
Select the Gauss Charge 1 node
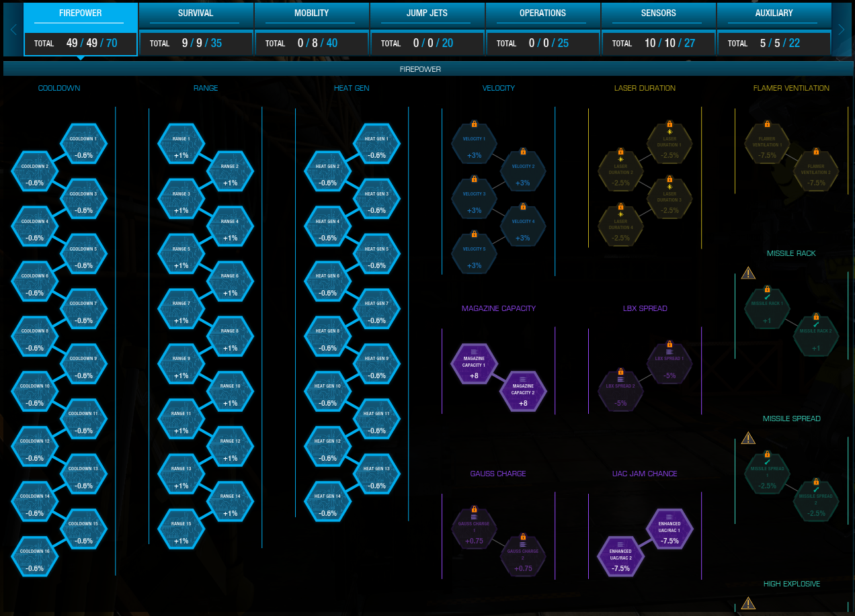point(474,531)
